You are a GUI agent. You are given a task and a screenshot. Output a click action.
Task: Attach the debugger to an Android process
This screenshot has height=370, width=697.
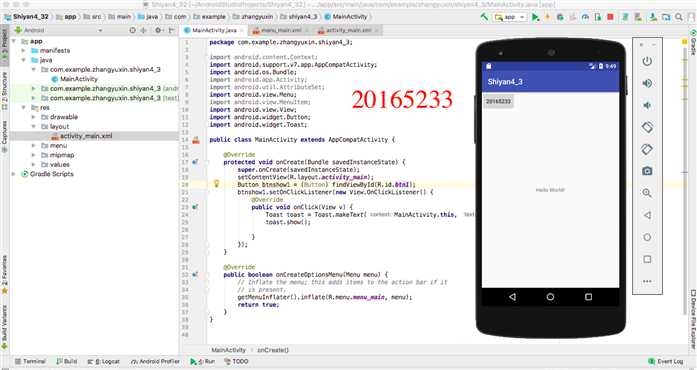pyautogui.click(x=597, y=17)
